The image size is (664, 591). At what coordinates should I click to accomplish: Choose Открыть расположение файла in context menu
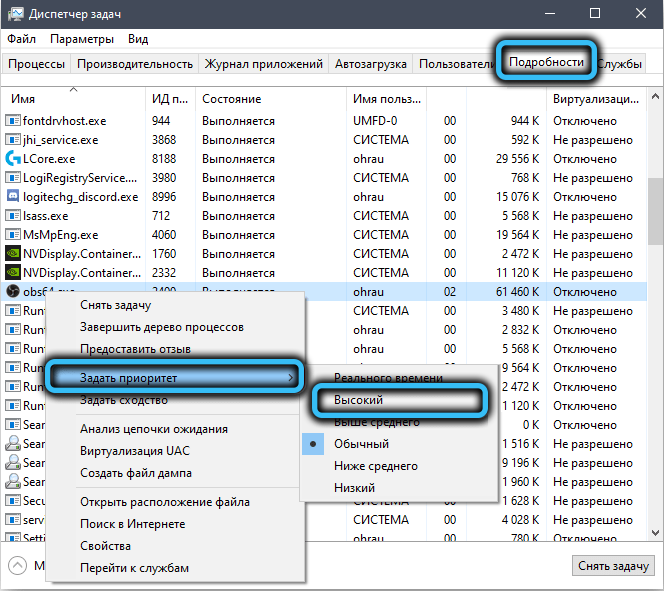[164, 502]
